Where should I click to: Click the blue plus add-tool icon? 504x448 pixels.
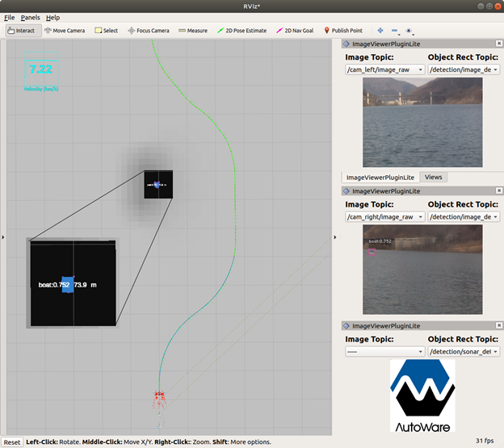[380, 31]
